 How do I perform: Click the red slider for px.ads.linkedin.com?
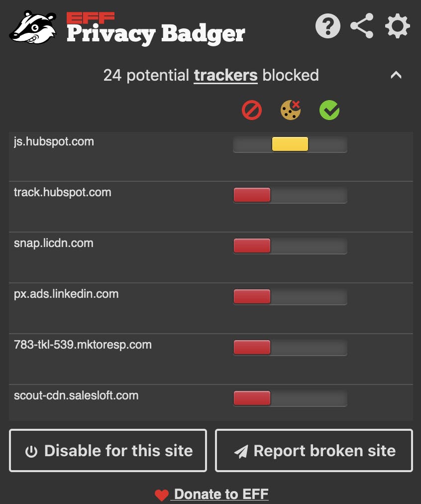tap(252, 296)
